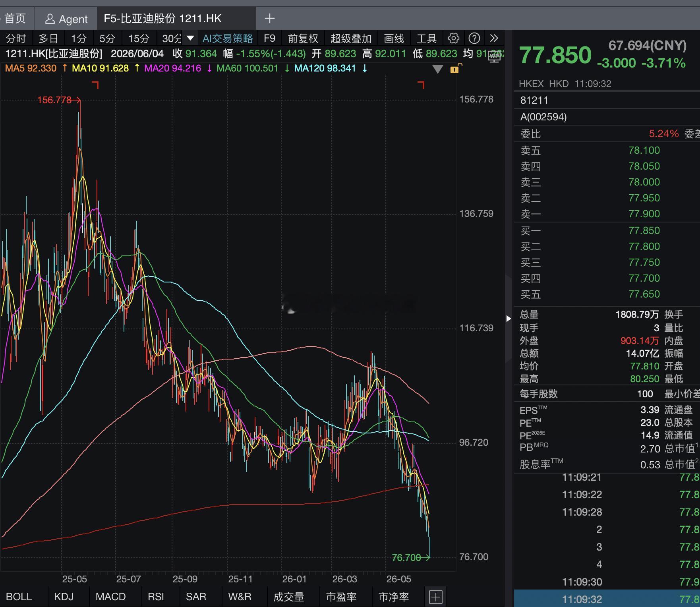
Task: Select the SAR indicator tab
Action: 196,597
